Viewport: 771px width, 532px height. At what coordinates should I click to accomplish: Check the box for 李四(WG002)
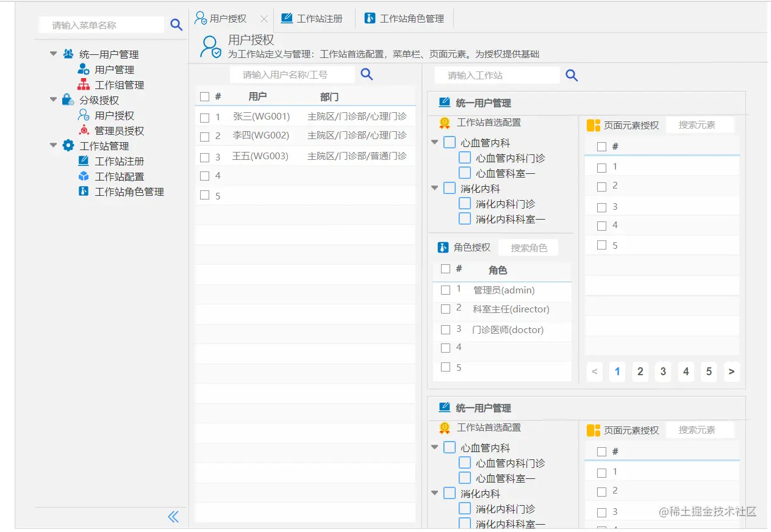[205, 137]
